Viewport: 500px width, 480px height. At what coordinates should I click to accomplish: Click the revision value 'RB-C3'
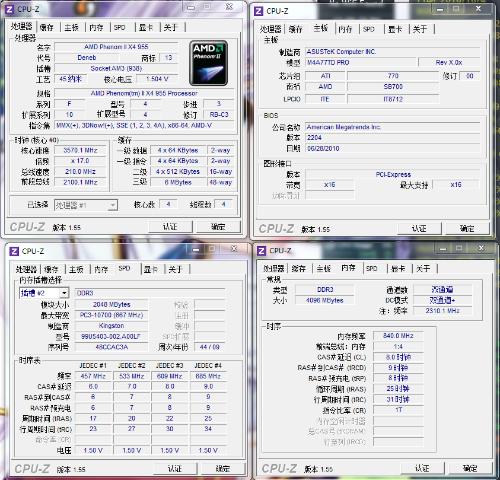(x=219, y=115)
